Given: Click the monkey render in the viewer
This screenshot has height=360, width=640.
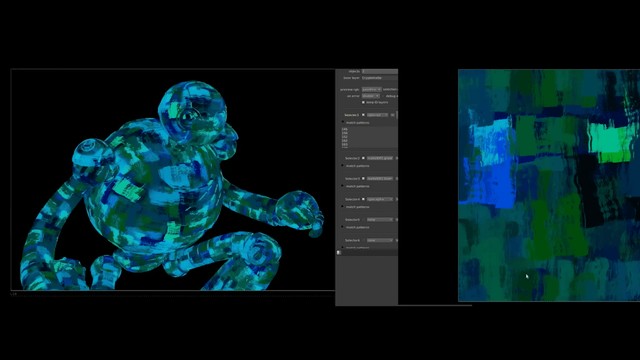Looking at the screenshot, I should click(171, 186).
